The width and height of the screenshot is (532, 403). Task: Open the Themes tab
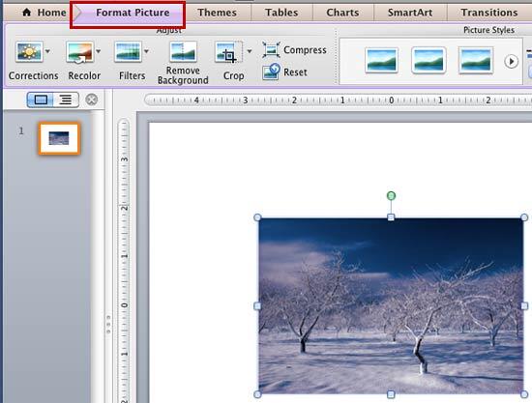click(x=217, y=13)
